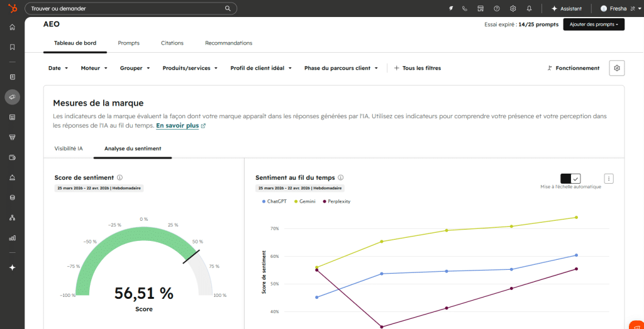Image resolution: width=644 pixels, height=329 pixels.
Task: Select the Visibilité IA sub-tab
Action: pos(69,148)
